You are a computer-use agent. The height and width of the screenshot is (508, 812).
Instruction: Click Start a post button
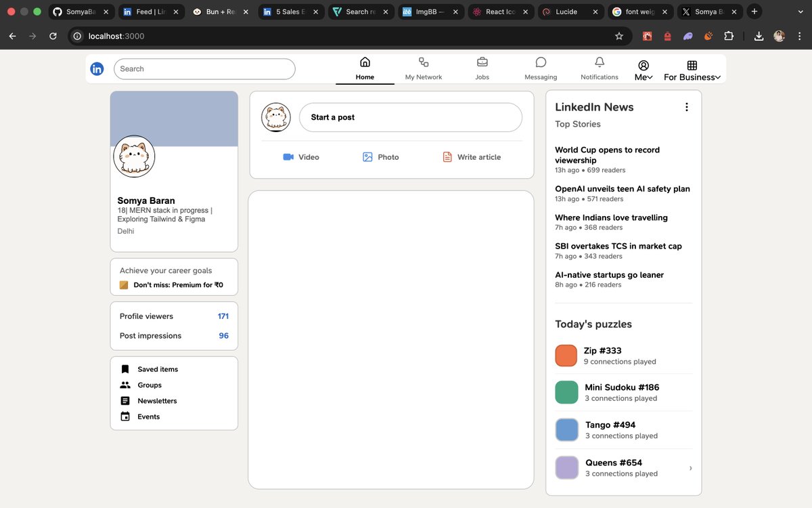(x=411, y=117)
